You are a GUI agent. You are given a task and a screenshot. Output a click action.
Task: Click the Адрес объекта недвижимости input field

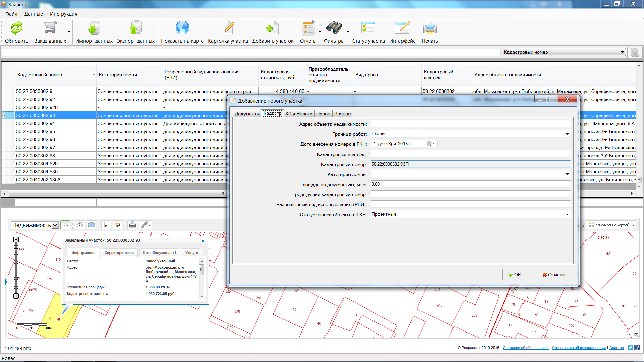(470, 124)
